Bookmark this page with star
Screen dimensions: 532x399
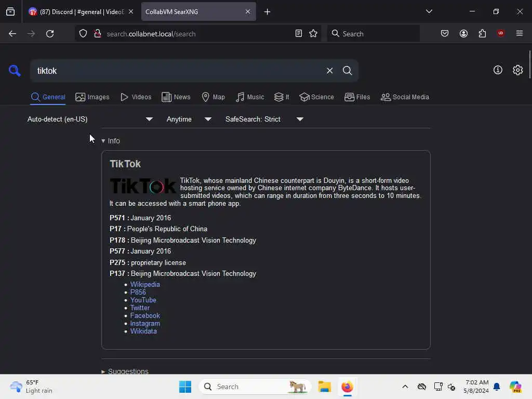[313, 33]
